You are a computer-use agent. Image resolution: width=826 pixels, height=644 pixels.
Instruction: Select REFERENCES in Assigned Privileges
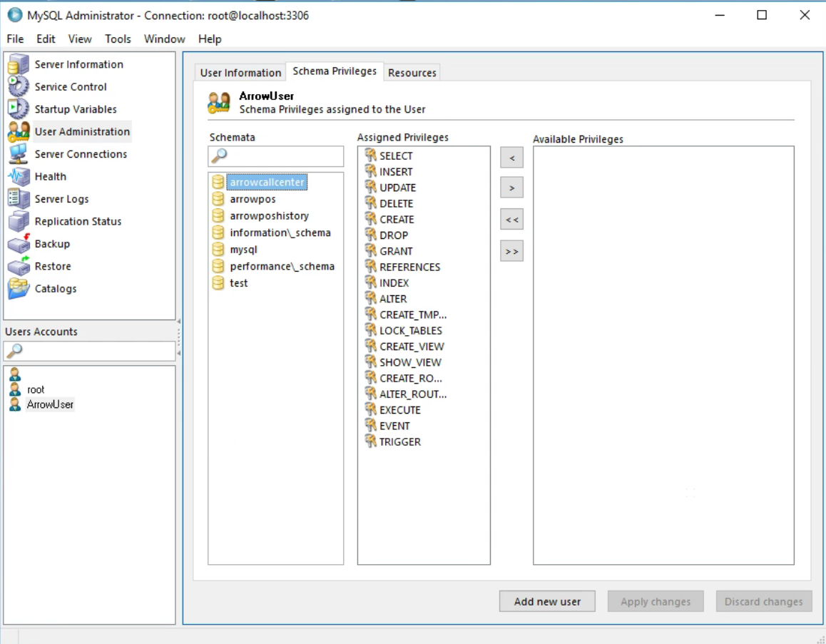[x=410, y=267]
